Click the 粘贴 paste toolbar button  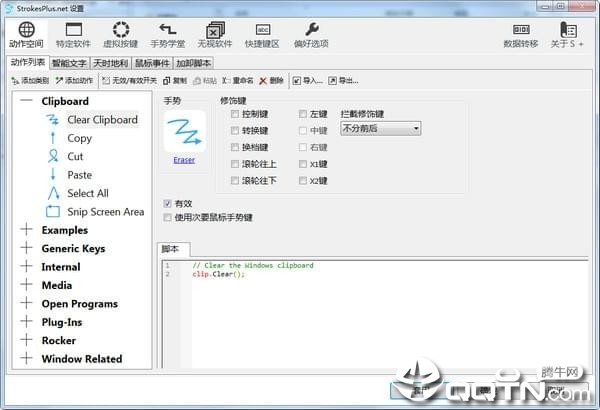205,80
